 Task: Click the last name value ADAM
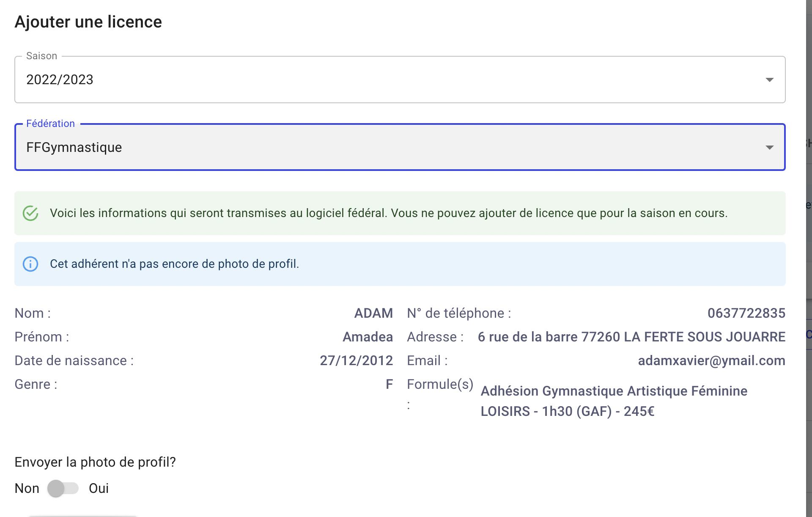[x=373, y=313]
